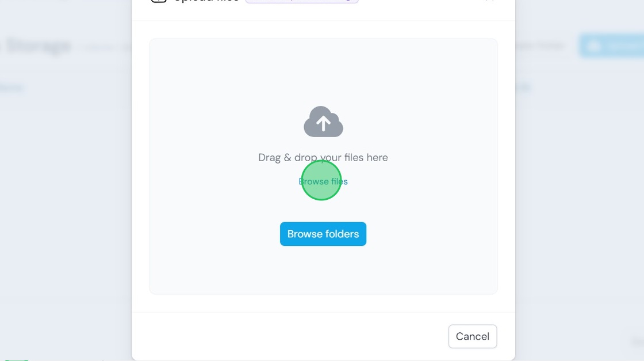Click the icon in the blurred Upload button

(594, 46)
